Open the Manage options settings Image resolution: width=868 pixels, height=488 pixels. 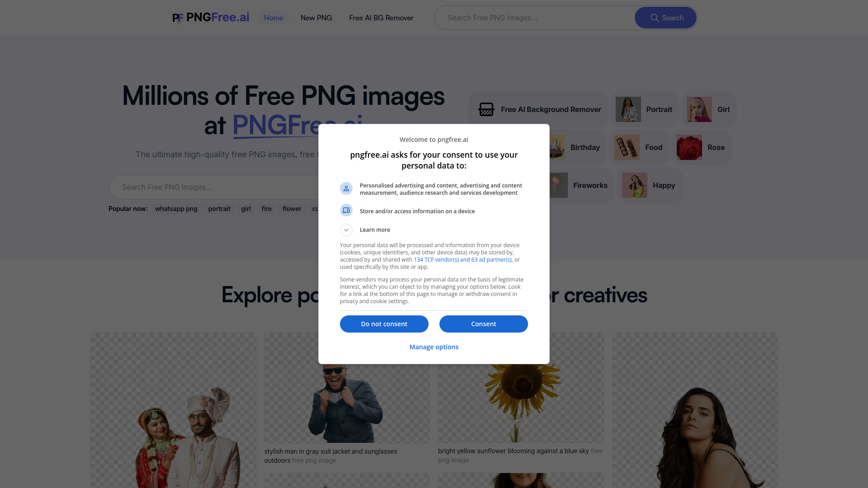coord(434,347)
